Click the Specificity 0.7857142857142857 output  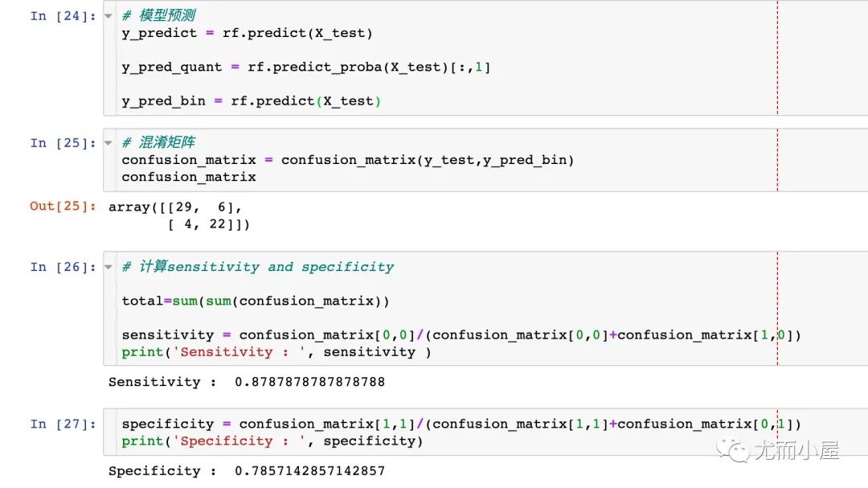click(246, 471)
